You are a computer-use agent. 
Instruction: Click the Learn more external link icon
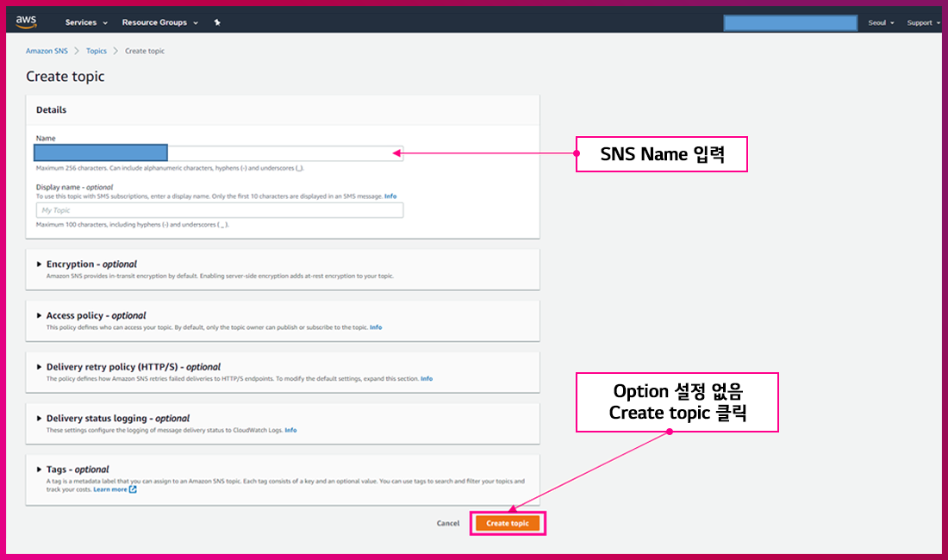[x=133, y=489]
